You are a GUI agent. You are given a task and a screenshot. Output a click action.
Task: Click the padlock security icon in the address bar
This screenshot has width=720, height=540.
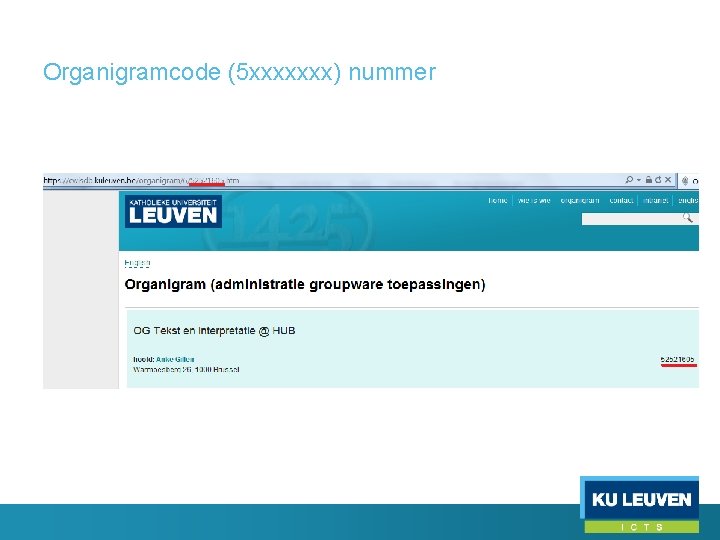tap(648, 180)
